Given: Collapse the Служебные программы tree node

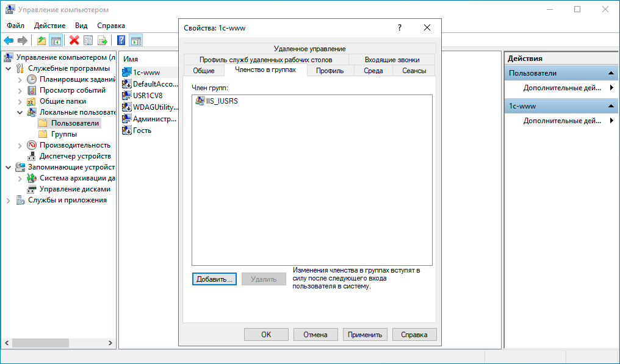Looking at the screenshot, I should tap(9, 69).
